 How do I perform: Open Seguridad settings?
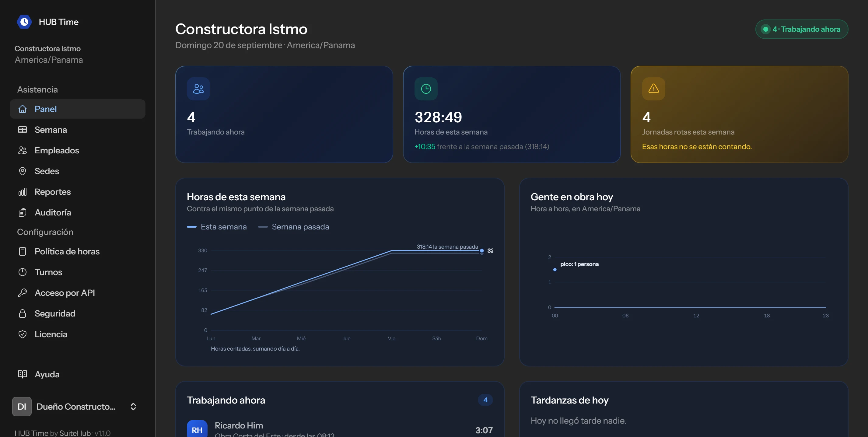point(78,314)
